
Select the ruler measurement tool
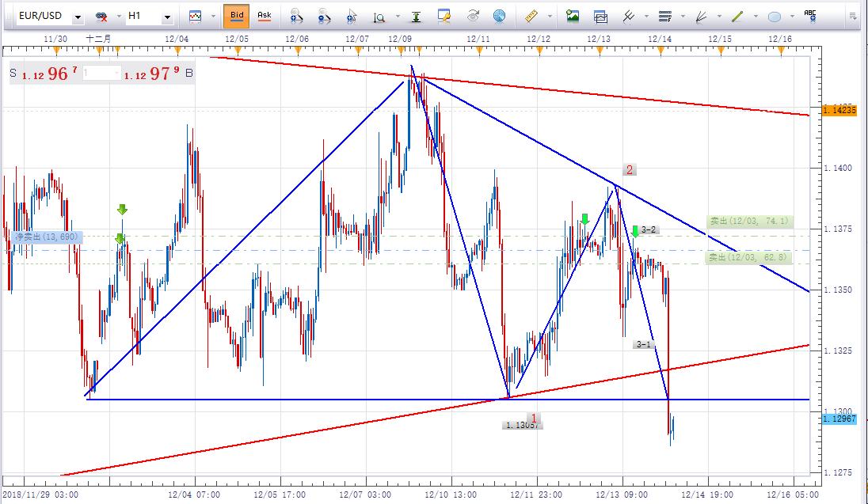(531, 17)
